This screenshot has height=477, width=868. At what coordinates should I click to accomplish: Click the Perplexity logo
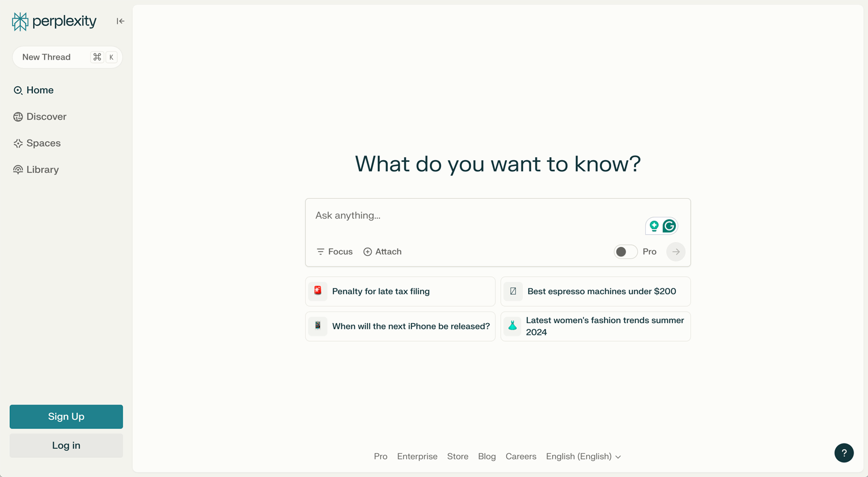(x=54, y=21)
